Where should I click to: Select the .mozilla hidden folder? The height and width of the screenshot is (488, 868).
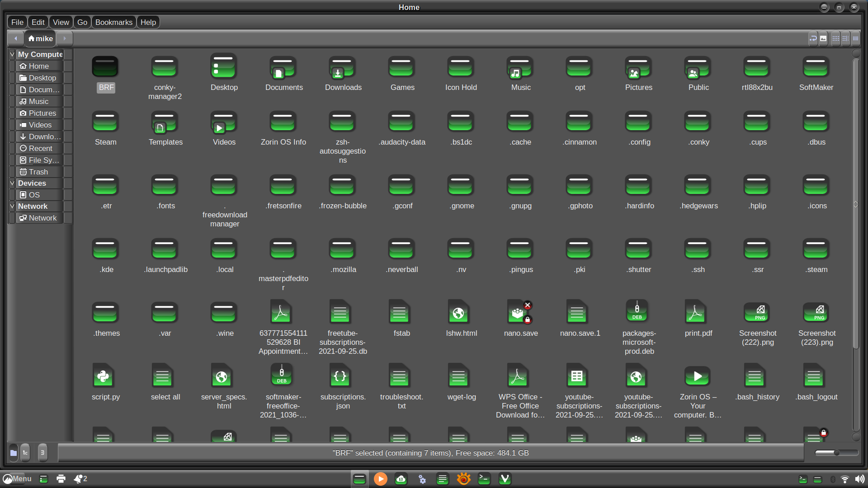click(342, 249)
